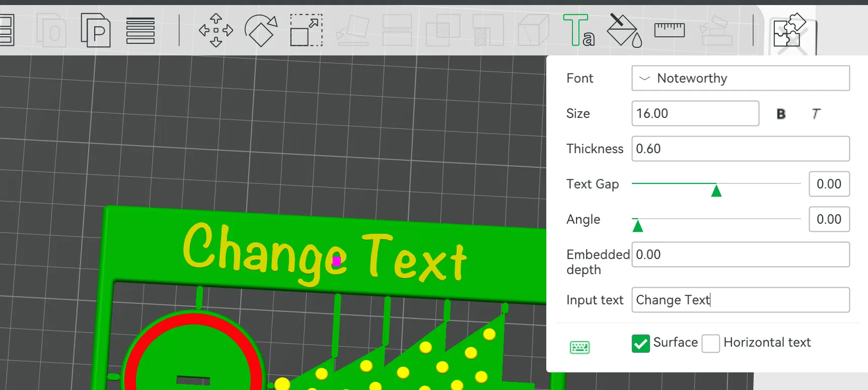
Task: Select the Measure ruler tool
Action: tap(669, 30)
